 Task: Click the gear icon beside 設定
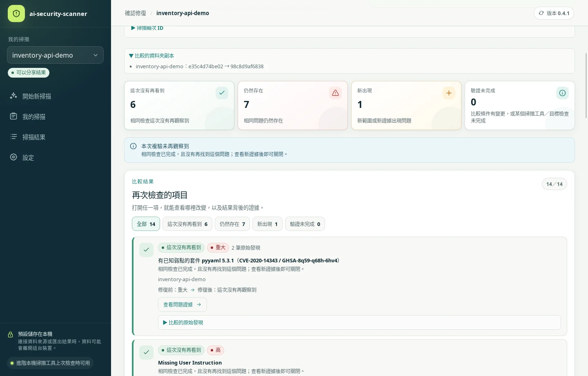(13, 157)
